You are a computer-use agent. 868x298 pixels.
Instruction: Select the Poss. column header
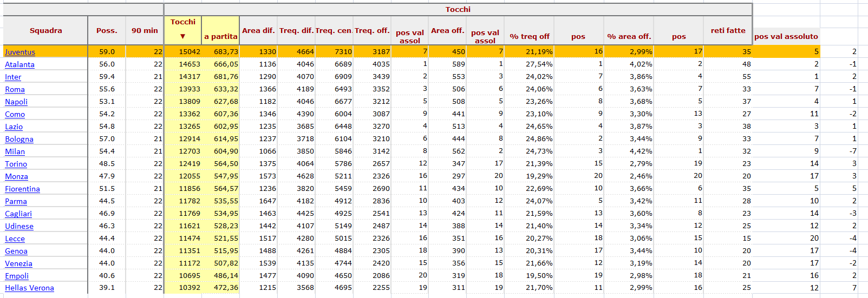pyautogui.click(x=107, y=30)
